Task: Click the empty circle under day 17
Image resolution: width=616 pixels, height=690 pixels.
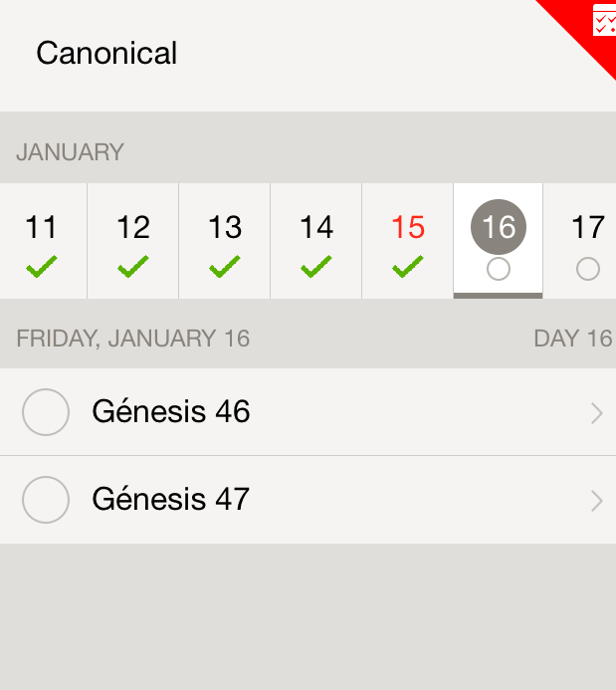Action: tap(588, 269)
